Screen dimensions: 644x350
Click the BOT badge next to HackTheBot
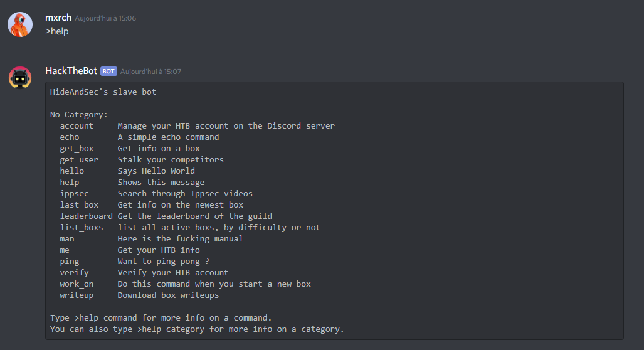point(108,71)
